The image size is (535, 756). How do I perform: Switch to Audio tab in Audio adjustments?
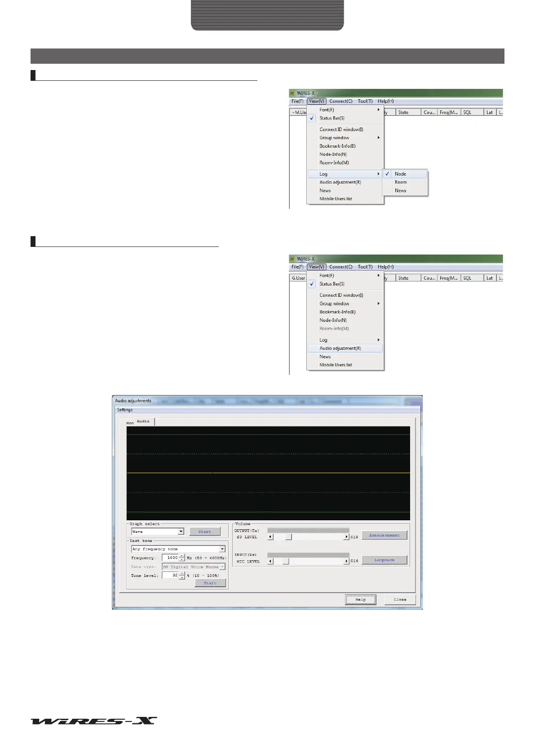pos(144,421)
